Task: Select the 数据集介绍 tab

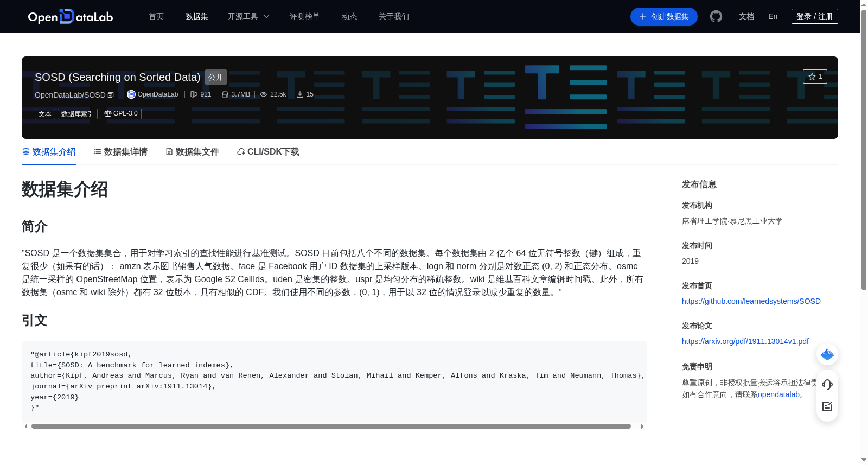Action: (x=49, y=152)
